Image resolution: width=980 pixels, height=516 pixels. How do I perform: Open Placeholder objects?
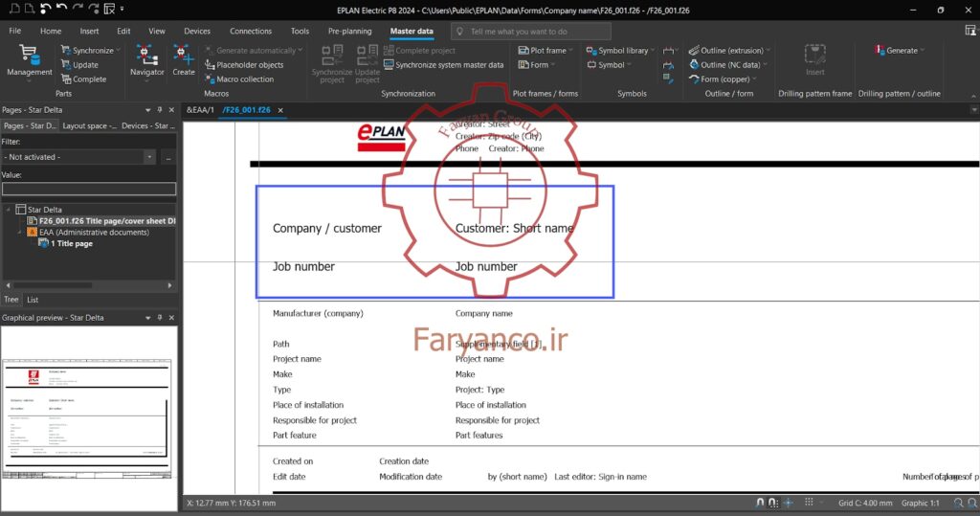[244, 65]
